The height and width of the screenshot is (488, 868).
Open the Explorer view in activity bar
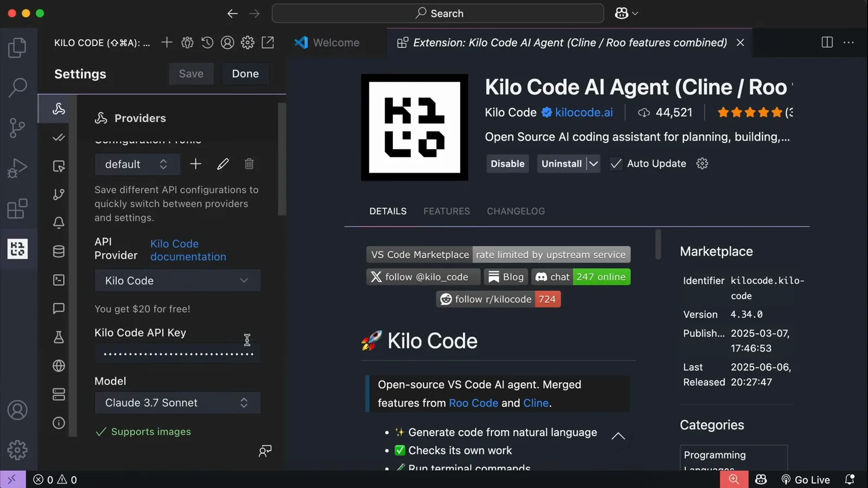[x=17, y=48]
